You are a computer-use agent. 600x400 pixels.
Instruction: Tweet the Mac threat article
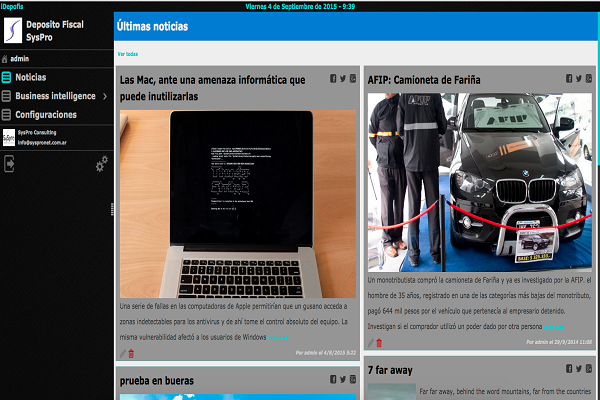(343, 78)
